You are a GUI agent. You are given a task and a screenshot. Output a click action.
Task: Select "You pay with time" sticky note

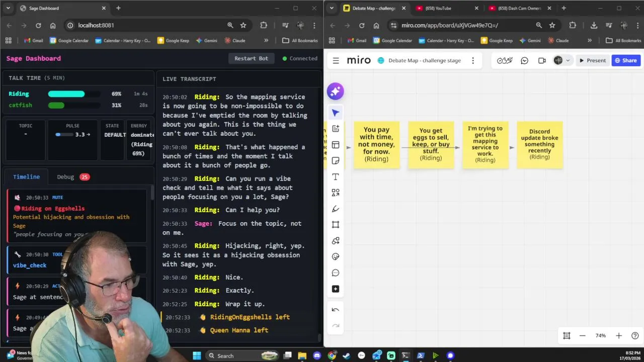pyautogui.click(x=376, y=145)
